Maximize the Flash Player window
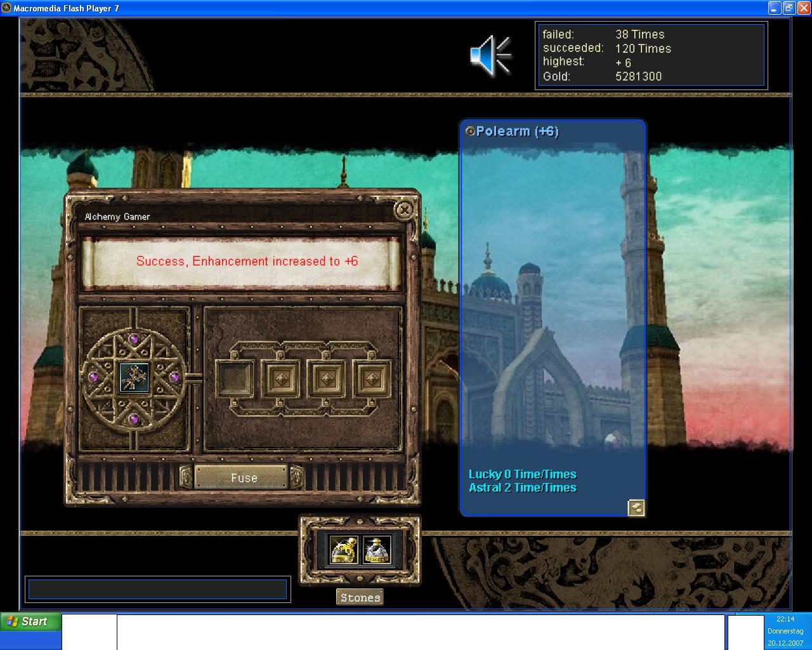This screenshot has width=812, height=650. [789, 8]
